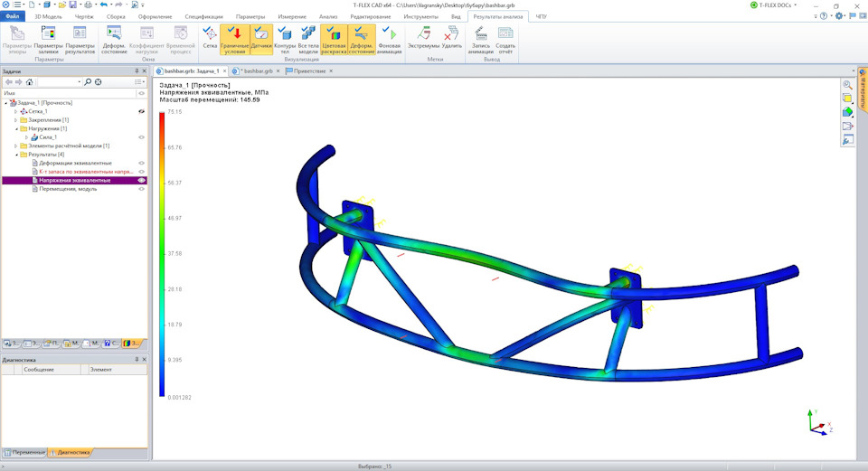Image resolution: width=868 pixels, height=471 pixels.
Task: Click the home icon in Задачи panel
Action: pos(29,82)
